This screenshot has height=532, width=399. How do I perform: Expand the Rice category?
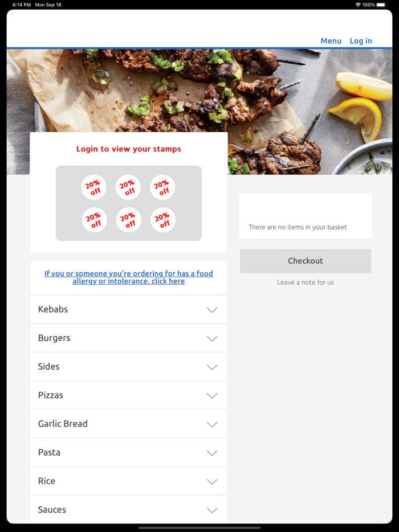pos(129,481)
